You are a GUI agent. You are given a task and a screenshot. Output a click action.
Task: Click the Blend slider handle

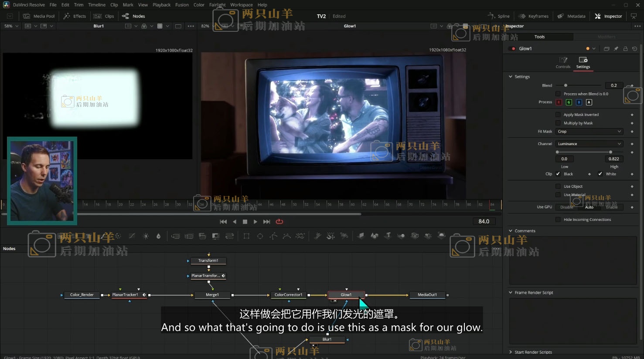pyautogui.click(x=566, y=85)
